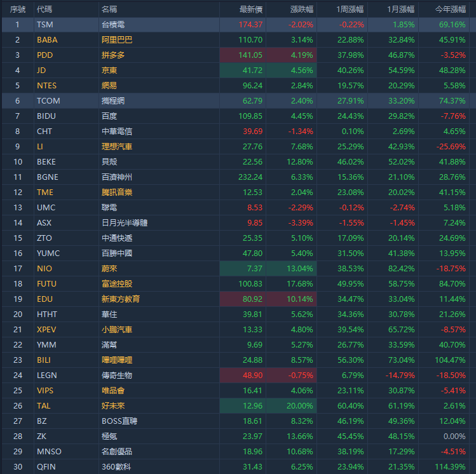Select the ASX ticker code
The height and width of the screenshot is (474, 476).
44,223
